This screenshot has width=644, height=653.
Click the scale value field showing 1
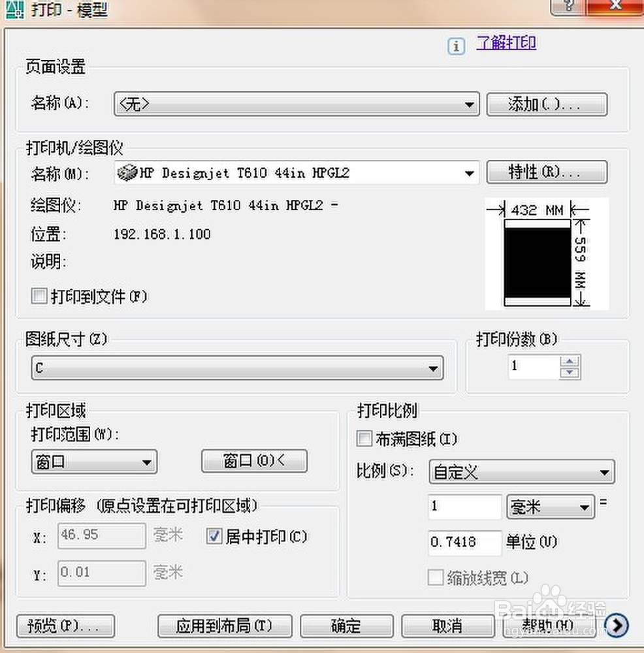point(465,507)
